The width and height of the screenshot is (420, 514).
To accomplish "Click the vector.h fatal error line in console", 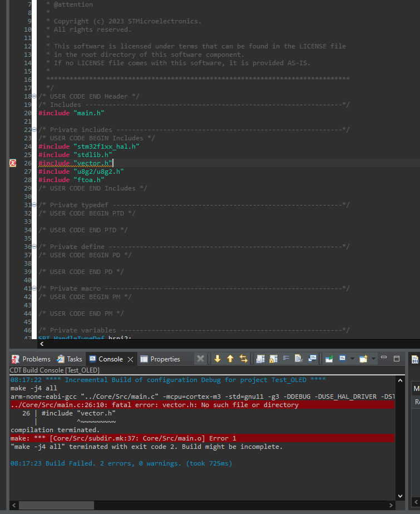I will pos(155,405).
